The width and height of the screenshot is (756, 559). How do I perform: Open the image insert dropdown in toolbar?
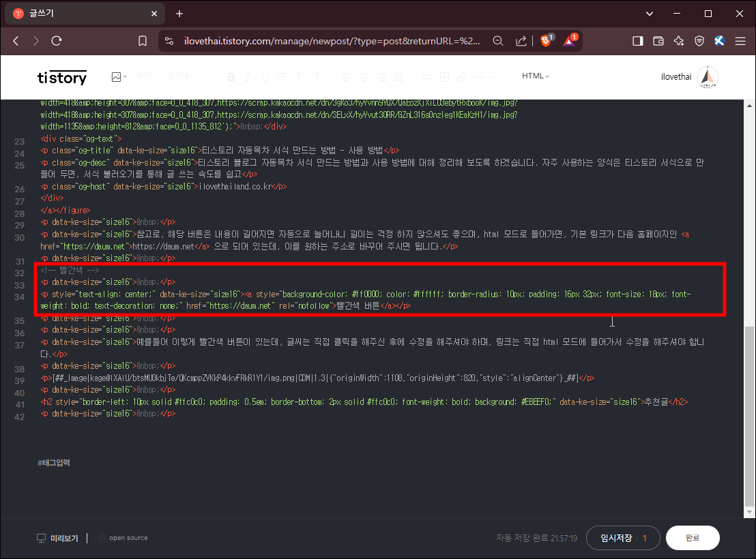click(119, 76)
